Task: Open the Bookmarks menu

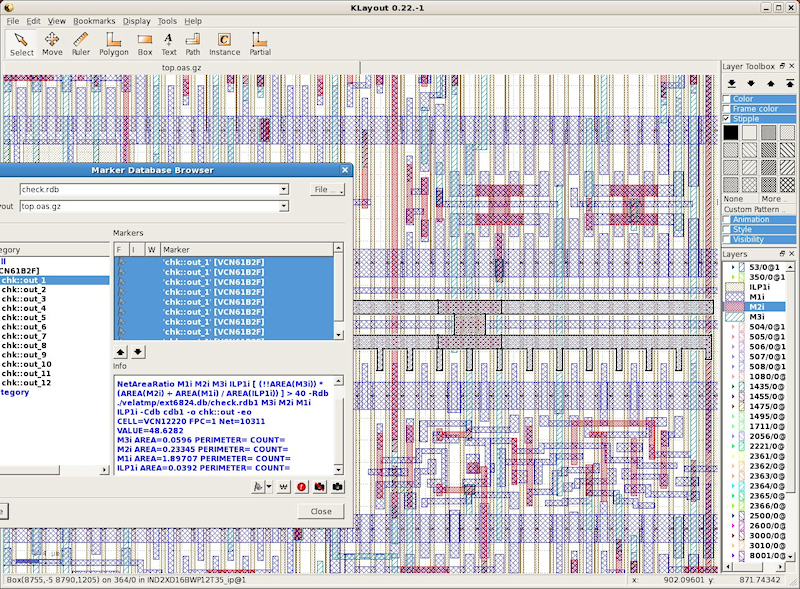Action: pos(94,21)
